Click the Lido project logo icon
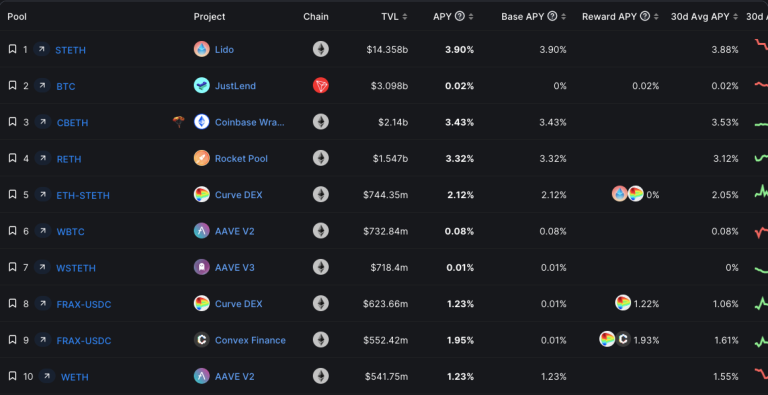 coord(202,49)
